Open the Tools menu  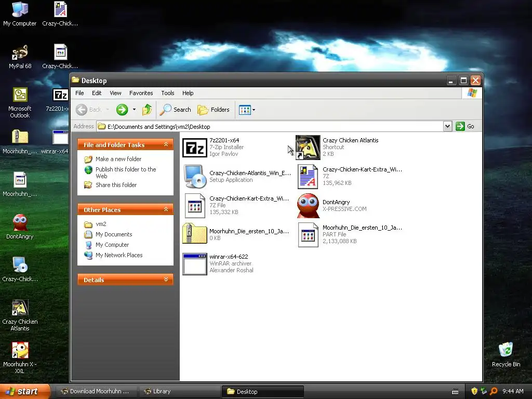168,93
